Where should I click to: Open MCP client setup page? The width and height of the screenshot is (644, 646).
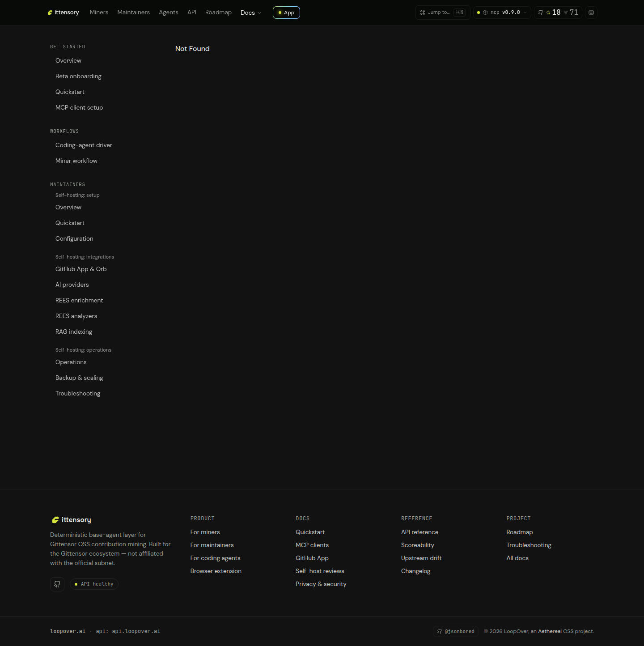pyautogui.click(x=79, y=107)
